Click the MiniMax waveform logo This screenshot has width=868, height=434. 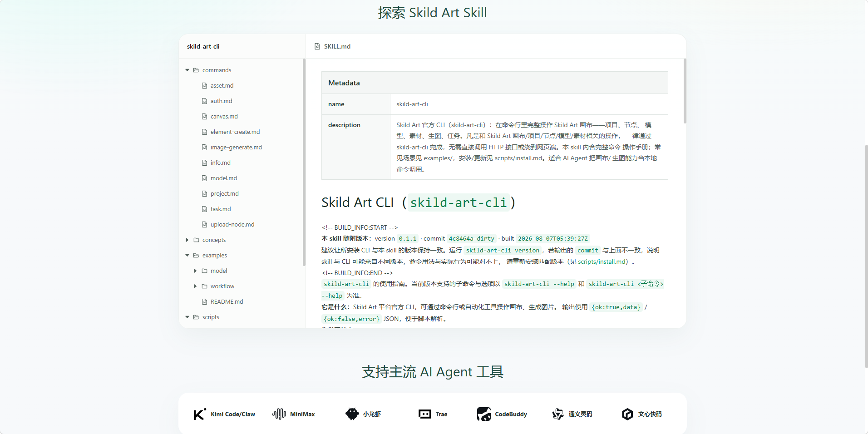tap(279, 414)
